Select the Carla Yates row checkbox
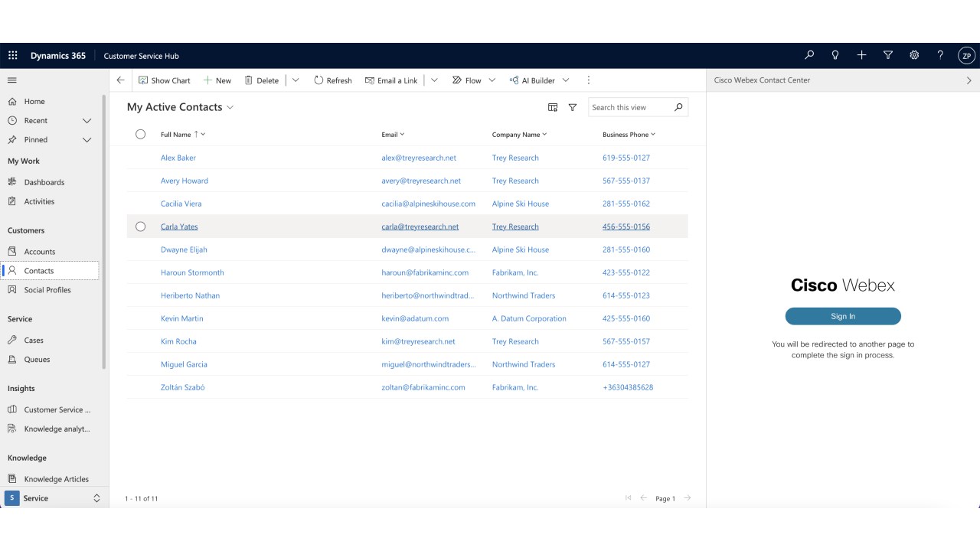 pyautogui.click(x=140, y=227)
